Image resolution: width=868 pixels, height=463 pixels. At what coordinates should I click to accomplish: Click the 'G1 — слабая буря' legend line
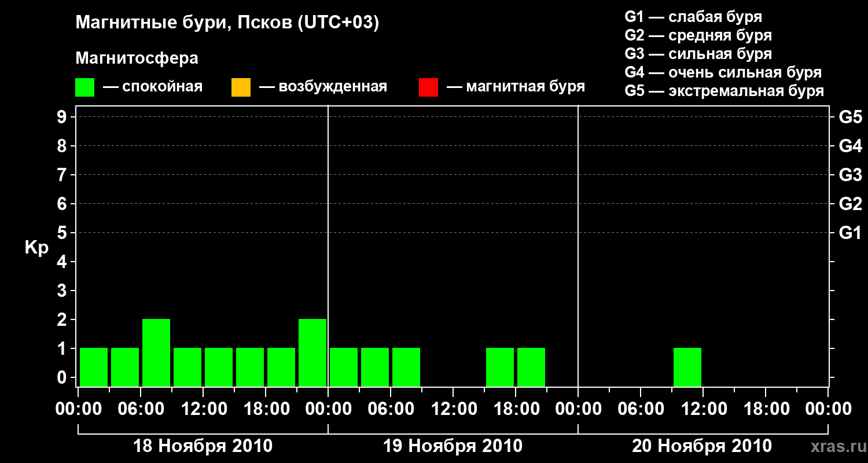(x=693, y=17)
